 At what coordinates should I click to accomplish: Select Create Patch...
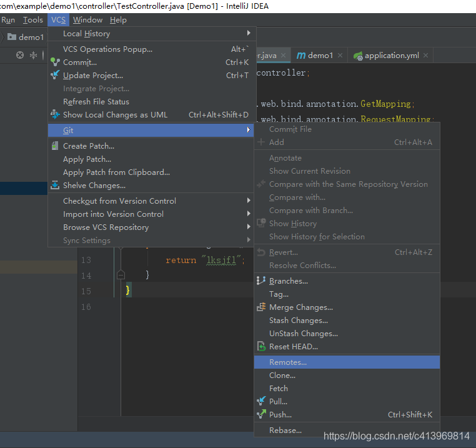[151, 146]
